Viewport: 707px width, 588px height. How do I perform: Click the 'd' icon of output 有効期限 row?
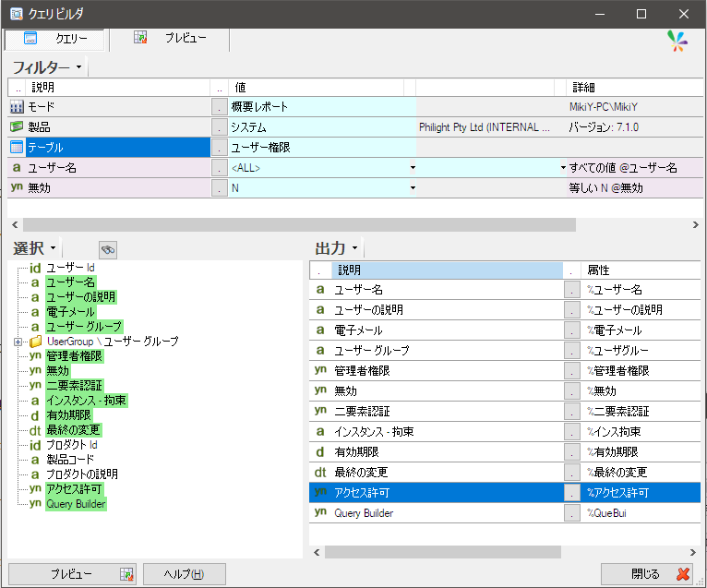[x=320, y=451]
